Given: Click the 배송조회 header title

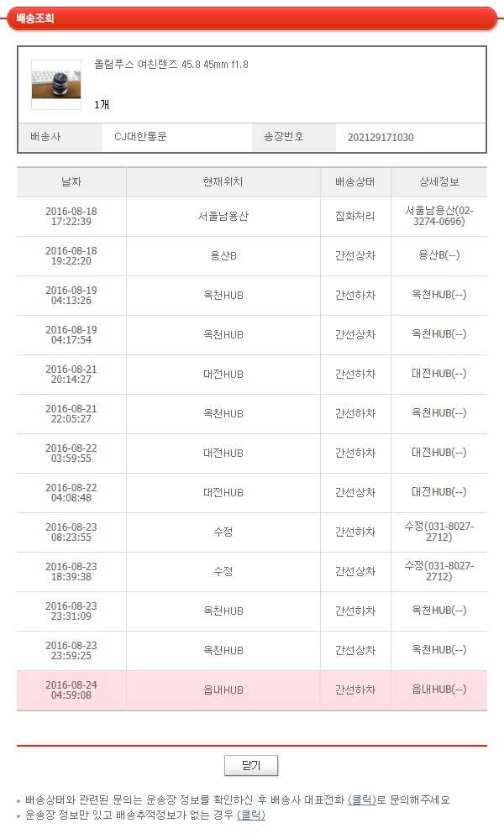Looking at the screenshot, I should [34, 18].
